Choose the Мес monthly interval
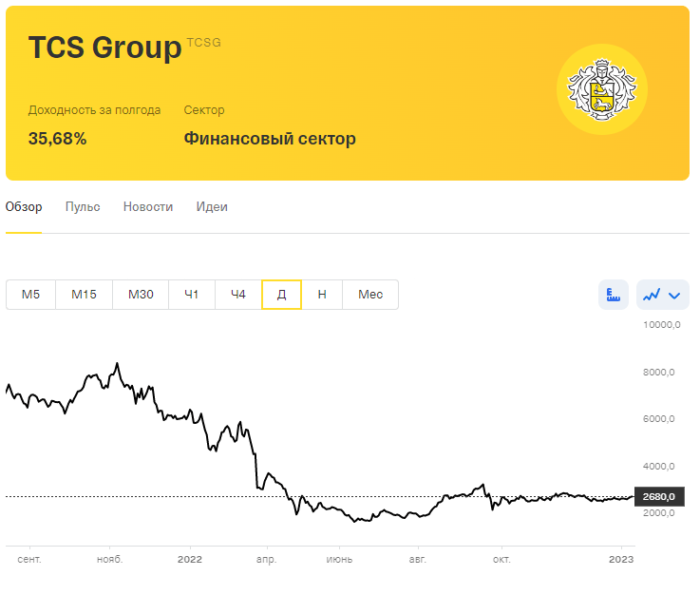Image resolution: width=700 pixels, height=595 pixels. (370, 295)
